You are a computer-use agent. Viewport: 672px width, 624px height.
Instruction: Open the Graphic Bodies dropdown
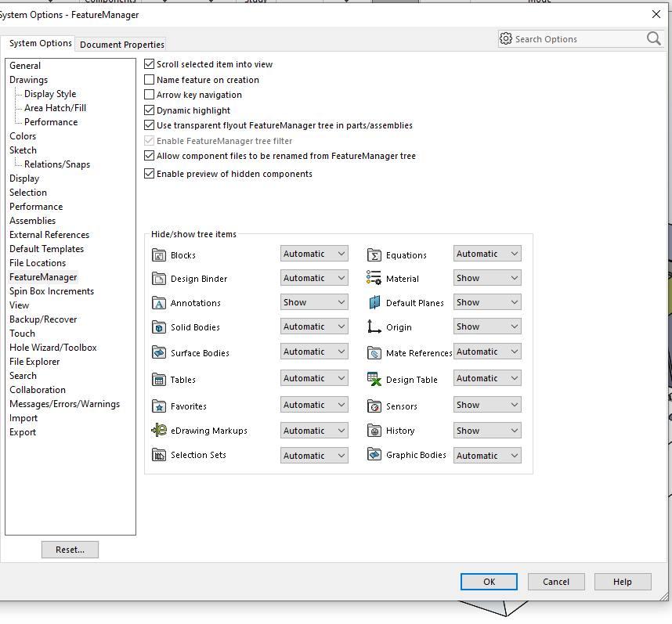(x=487, y=455)
